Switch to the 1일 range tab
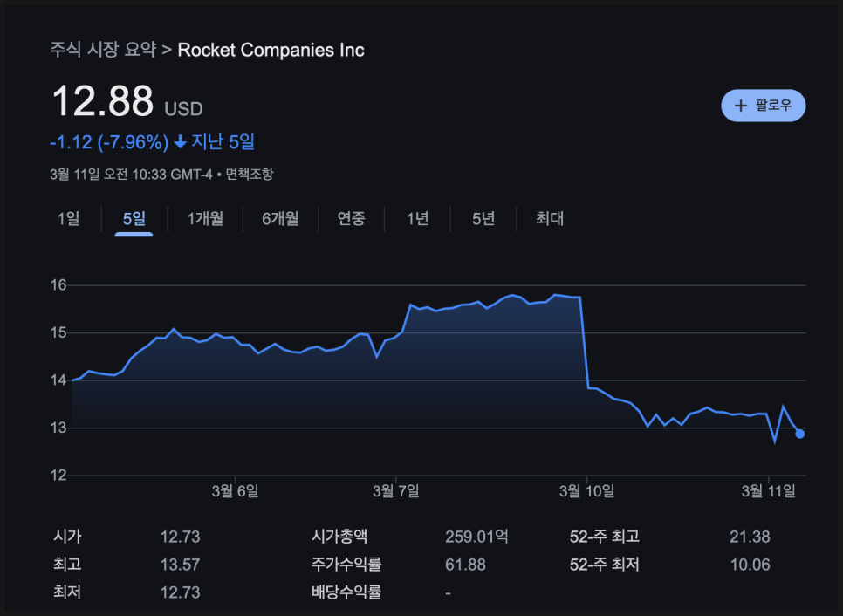 tap(69, 219)
